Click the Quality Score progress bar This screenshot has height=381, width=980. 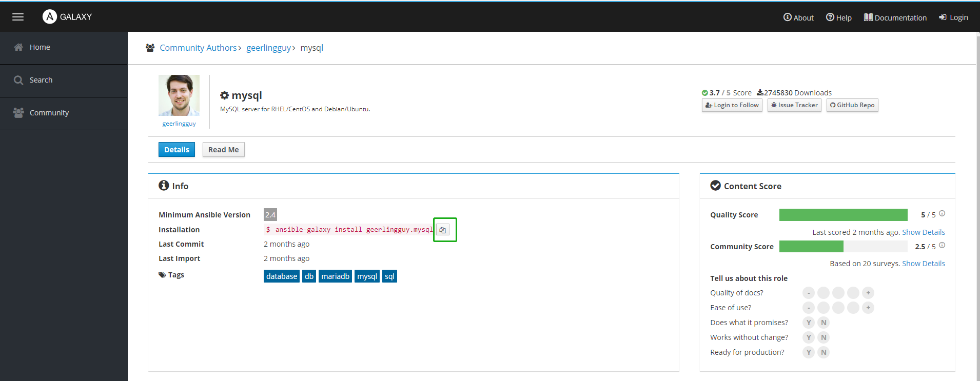(x=844, y=215)
